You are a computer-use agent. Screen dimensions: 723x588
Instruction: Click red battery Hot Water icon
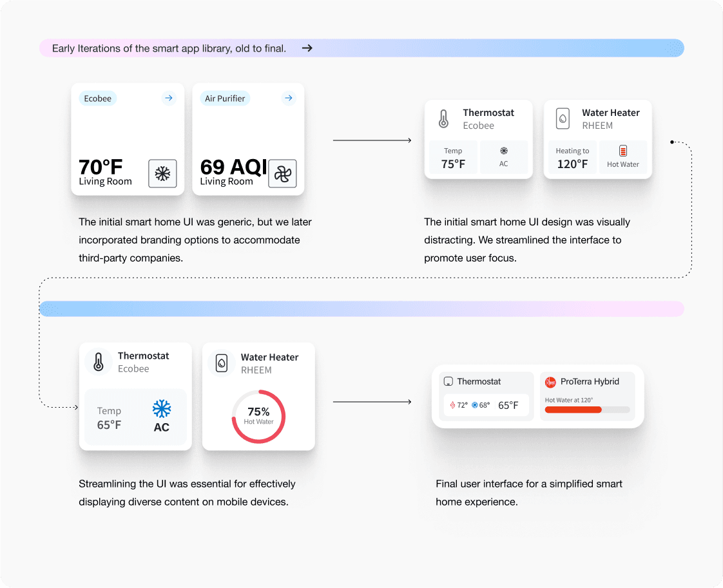tap(623, 151)
